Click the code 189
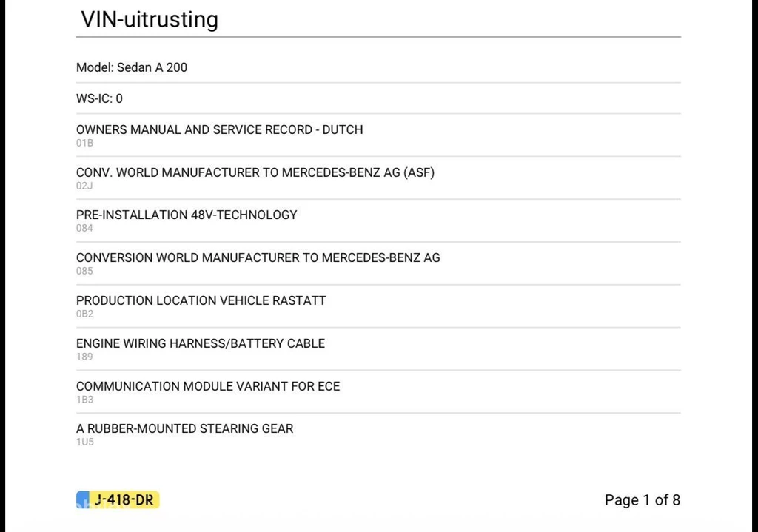This screenshot has height=532, width=758. 84,357
